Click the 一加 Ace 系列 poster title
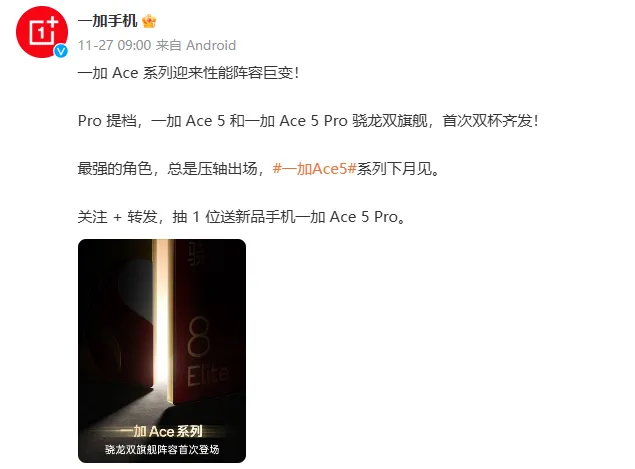This screenshot has height=469, width=635. 162,431
